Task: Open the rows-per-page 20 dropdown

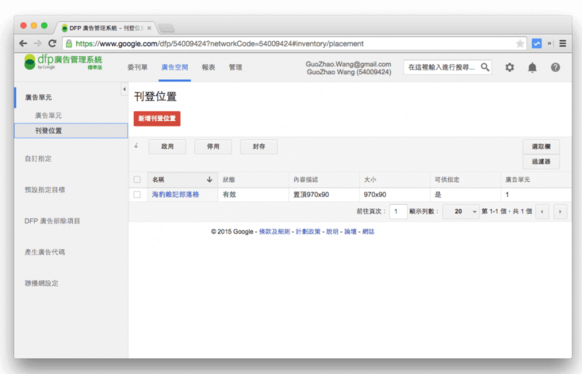Action: point(461,211)
